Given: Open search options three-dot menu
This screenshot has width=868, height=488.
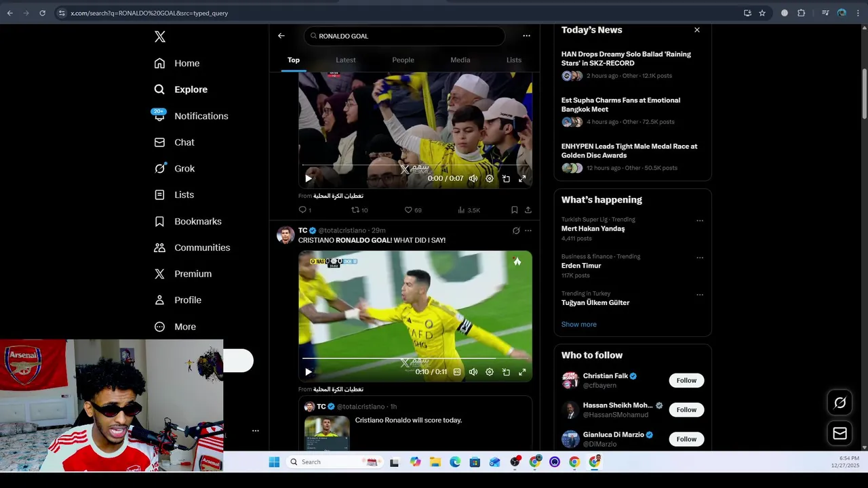Looking at the screenshot, I should [x=526, y=36].
